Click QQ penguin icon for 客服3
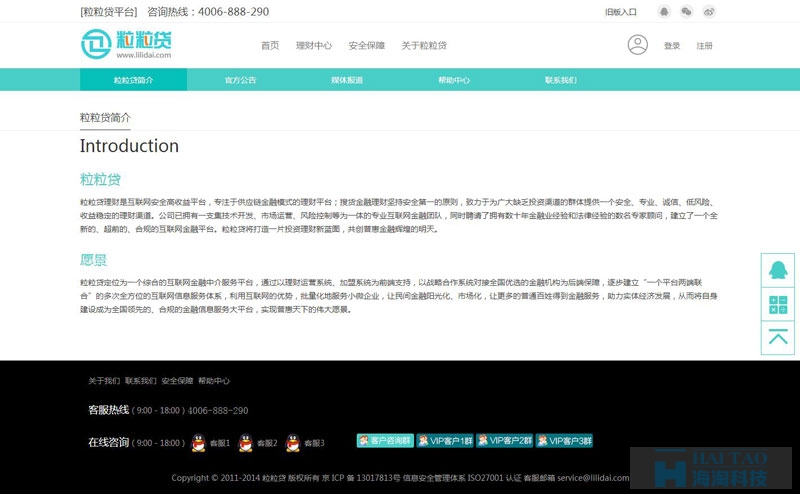The height and width of the screenshot is (494, 800). point(293,442)
